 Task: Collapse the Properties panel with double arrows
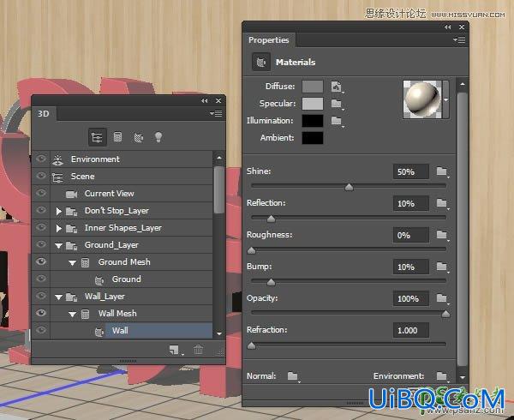448,27
